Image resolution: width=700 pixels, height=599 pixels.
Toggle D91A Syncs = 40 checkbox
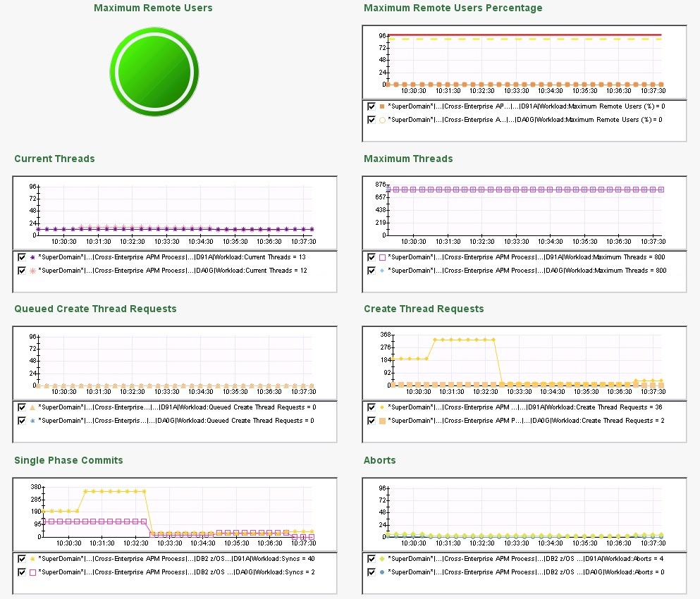pyautogui.click(x=22, y=558)
